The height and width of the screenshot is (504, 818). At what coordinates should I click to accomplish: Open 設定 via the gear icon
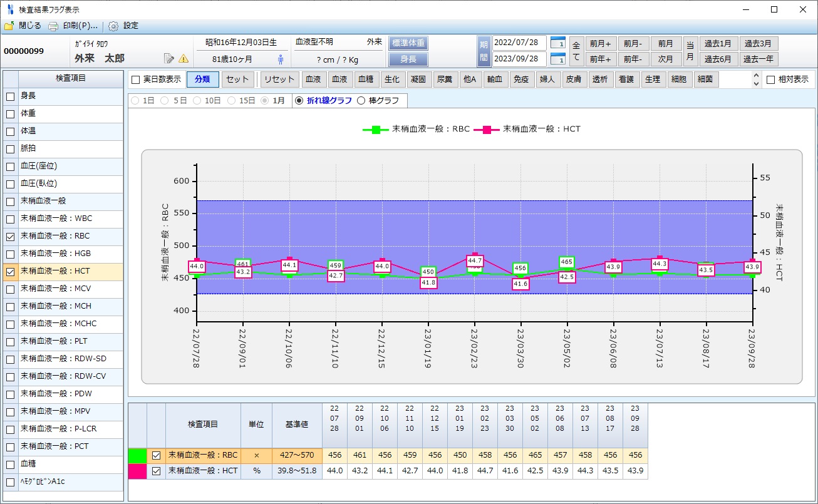[113, 26]
